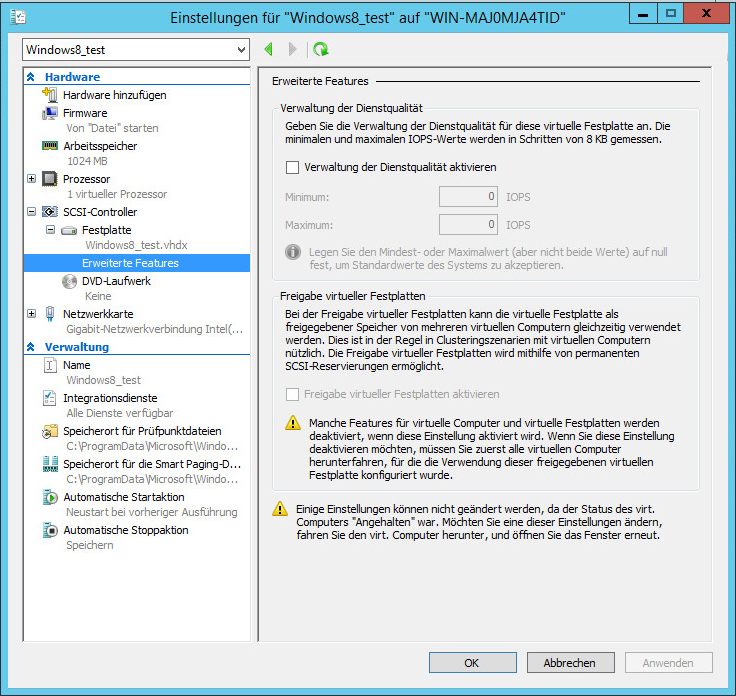Expand the Prozessor tree node

pyautogui.click(x=32, y=179)
